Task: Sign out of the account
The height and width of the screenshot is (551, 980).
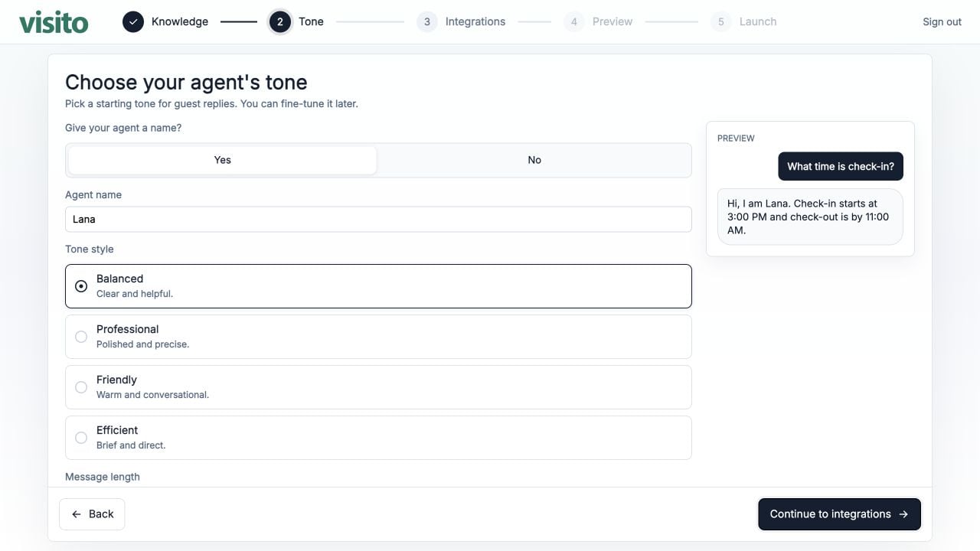Action: click(x=942, y=21)
